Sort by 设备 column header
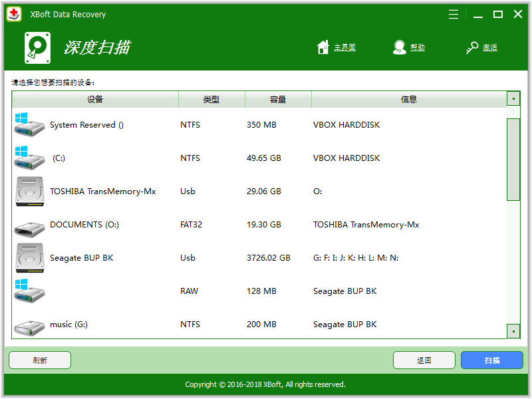The image size is (532, 399). pyautogui.click(x=95, y=99)
